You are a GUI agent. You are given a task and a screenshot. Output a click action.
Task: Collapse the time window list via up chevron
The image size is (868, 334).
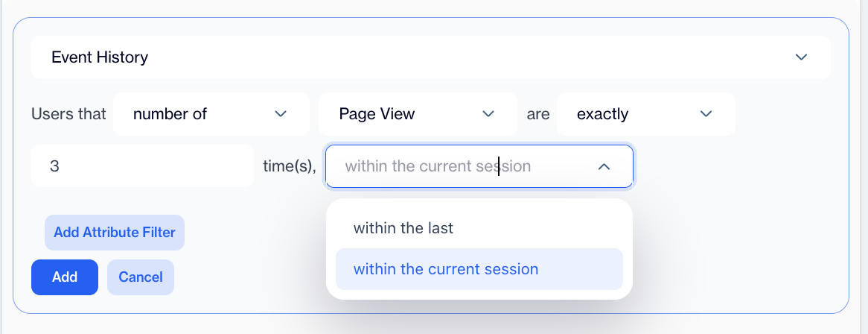tap(604, 166)
